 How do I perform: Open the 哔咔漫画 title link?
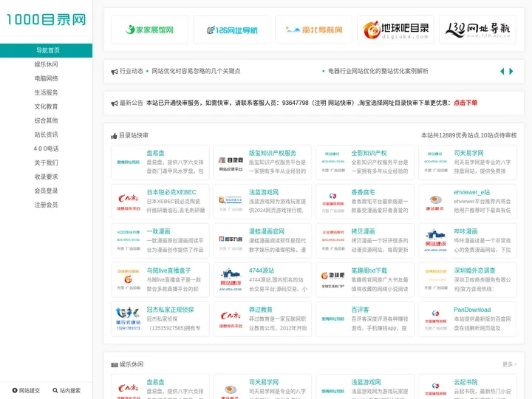click(465, 231)
